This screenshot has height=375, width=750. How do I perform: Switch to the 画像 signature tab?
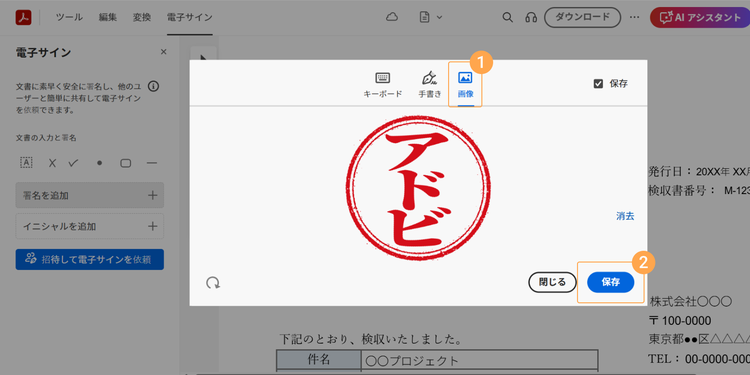point(465,85)
